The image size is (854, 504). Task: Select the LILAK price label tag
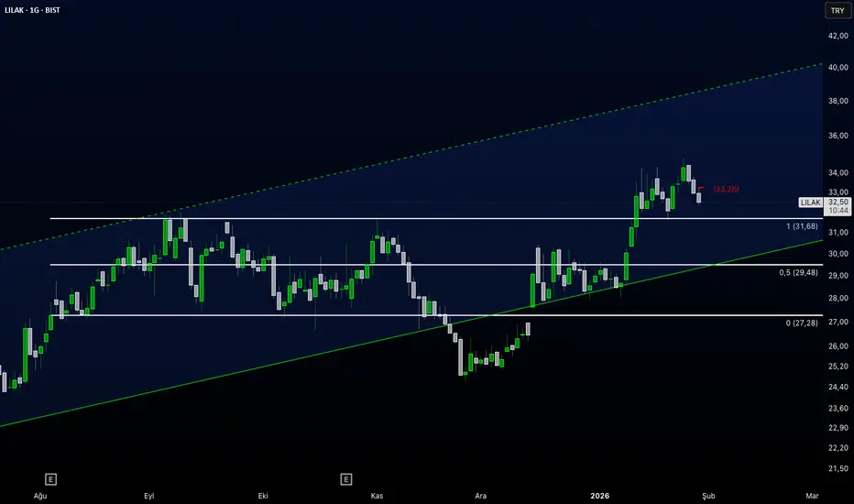pos(810,203)
